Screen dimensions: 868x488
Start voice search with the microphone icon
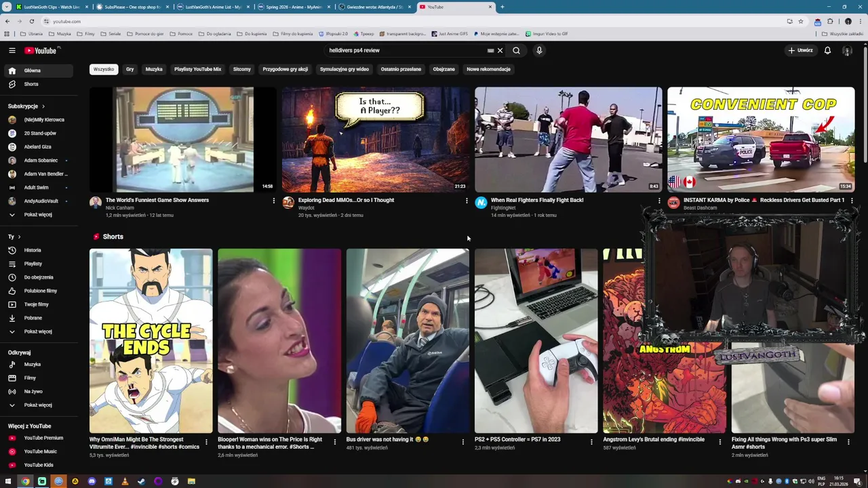point(539,50)
